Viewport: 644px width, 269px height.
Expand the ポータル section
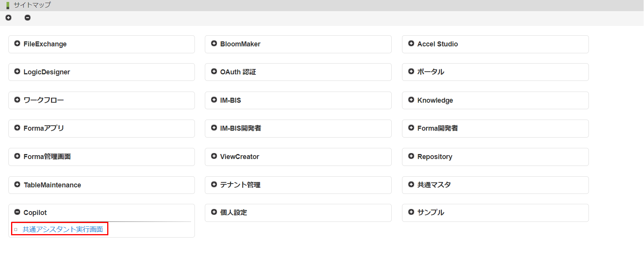point(411,72)
